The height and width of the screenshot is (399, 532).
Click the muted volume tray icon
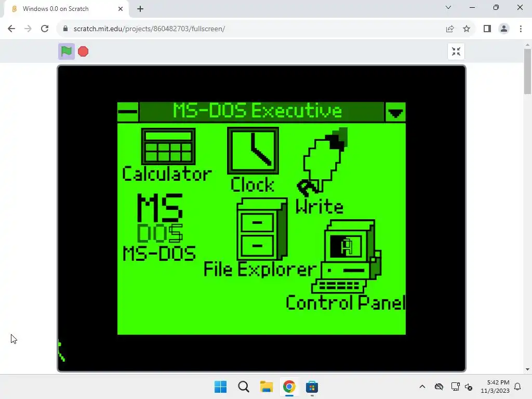click(x=469, y=387)
